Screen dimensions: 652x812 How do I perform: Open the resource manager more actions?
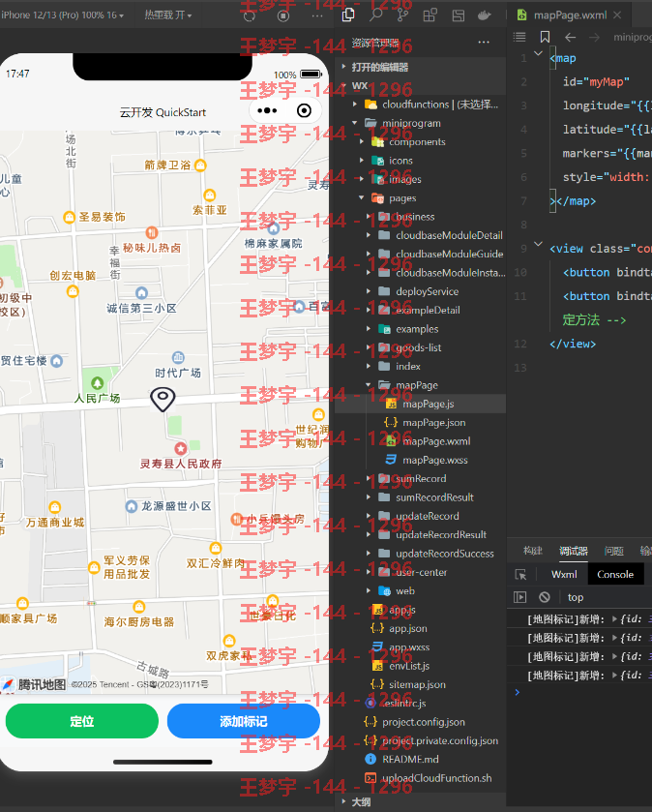[x=484, y=43]
